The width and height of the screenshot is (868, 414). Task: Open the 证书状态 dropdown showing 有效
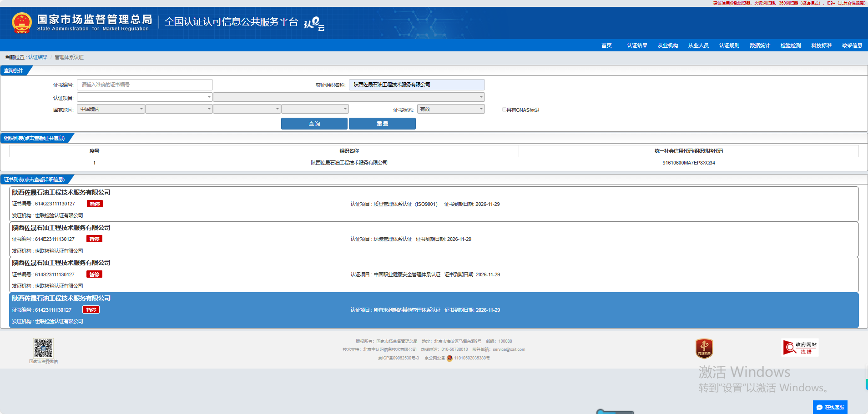(451, 109)
